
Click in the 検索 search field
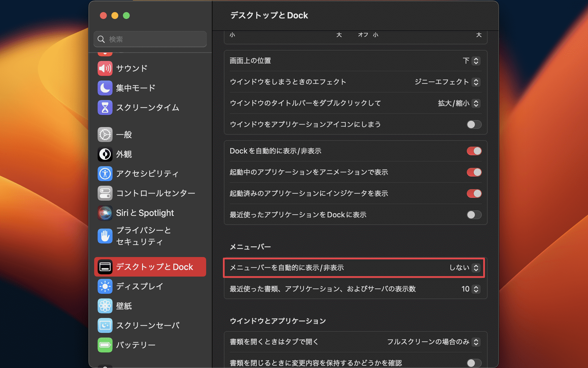pyautogui.click(x=150, y=39)
